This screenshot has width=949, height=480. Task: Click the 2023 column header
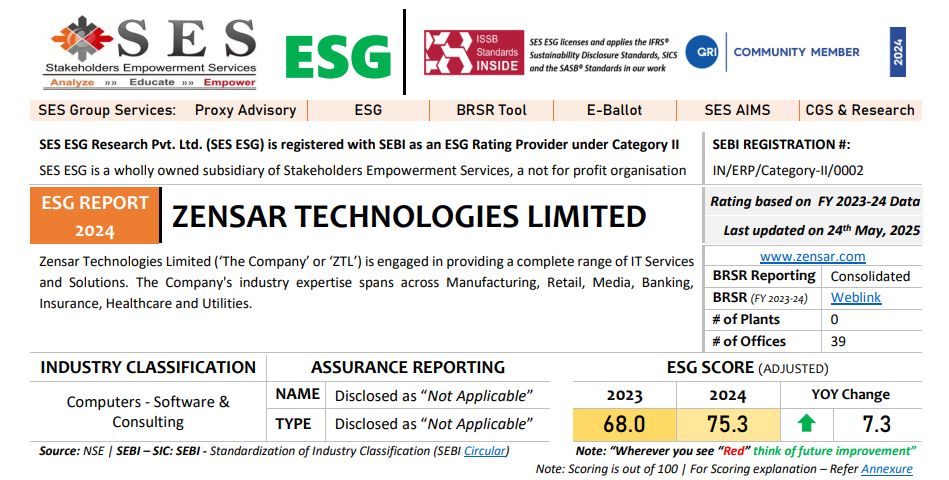coord(624,395)
